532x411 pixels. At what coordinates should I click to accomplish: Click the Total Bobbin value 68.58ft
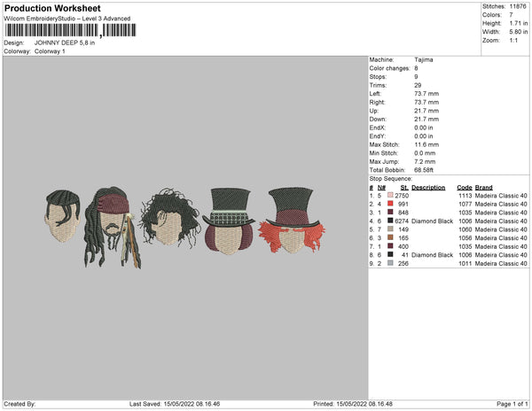[x=424, y=170]
